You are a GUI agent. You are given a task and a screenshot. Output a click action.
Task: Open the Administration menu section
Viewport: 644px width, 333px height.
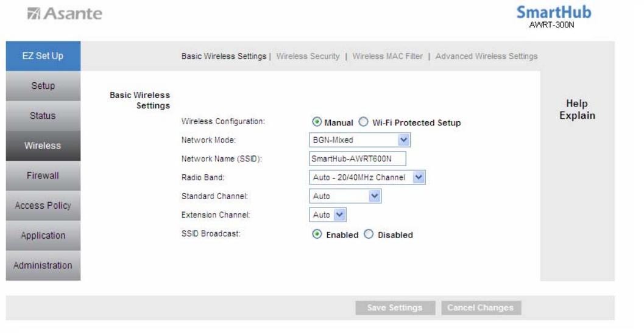coord(43,265)
